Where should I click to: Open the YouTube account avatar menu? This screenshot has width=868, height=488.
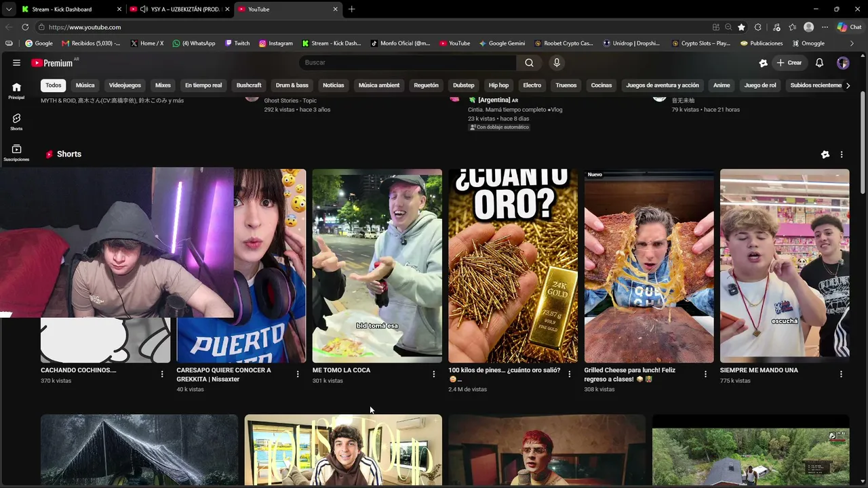tap(843, 62)
